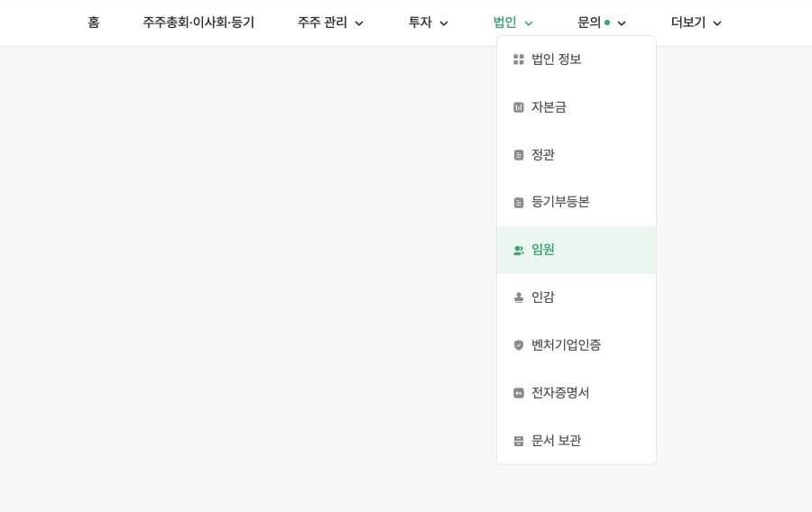Screen dimensions: 812x512
Task: Select the 법인 정보 menu entry
Action: click(x=557, y=59)
